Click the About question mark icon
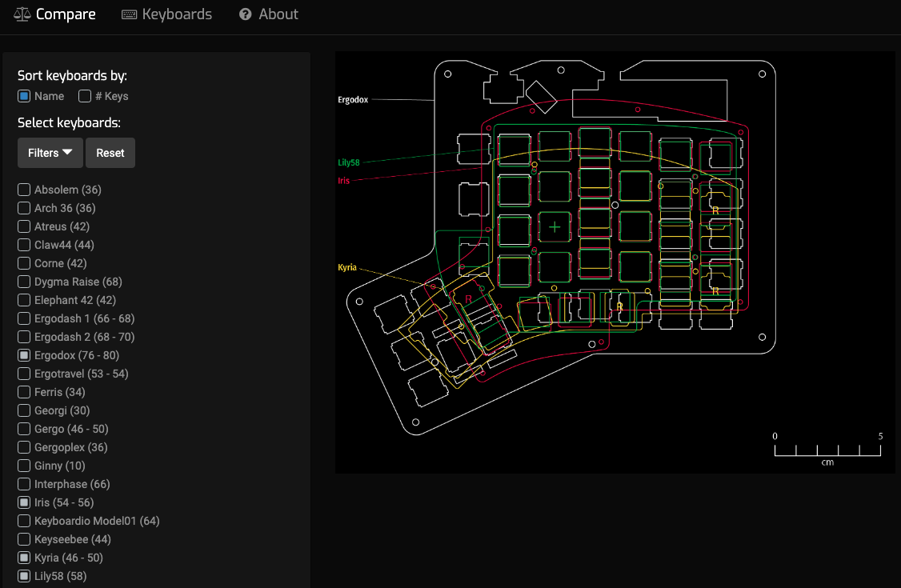901x588 pixels. pos(246,14)
